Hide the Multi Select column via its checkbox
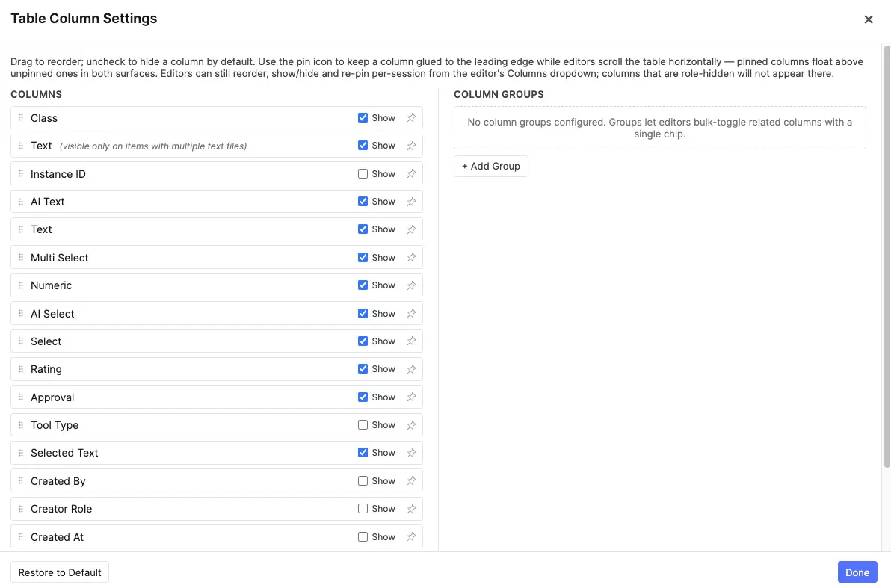The height and width of the screenshot is (588, 891). 363,257
